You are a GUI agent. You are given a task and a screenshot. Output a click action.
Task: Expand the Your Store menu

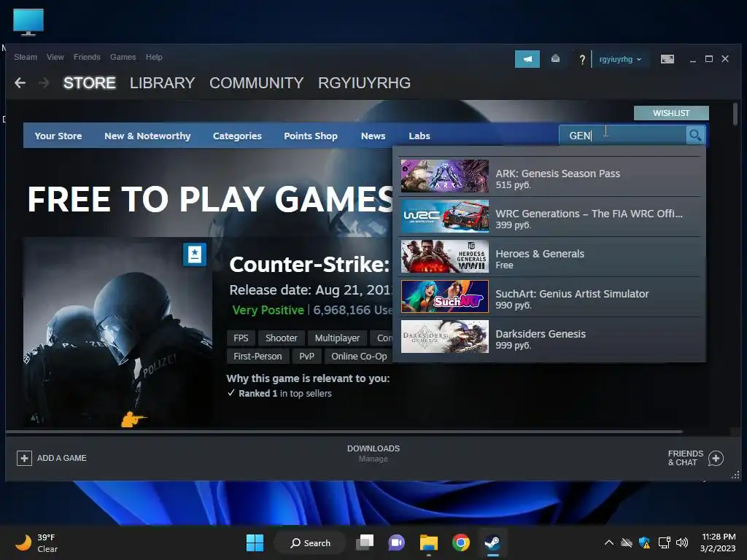pos(58,136)
